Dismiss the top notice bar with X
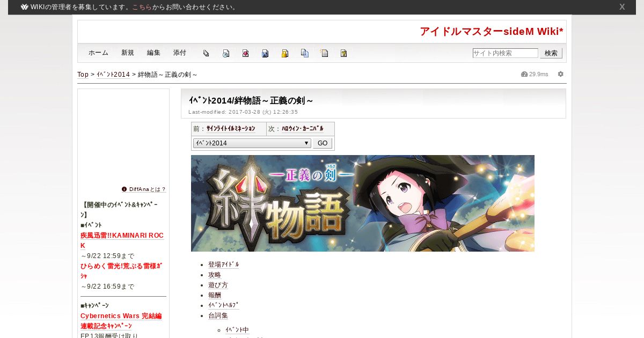Image resolution: width=644 pixels, height=338 pixels. click(622, 7)
